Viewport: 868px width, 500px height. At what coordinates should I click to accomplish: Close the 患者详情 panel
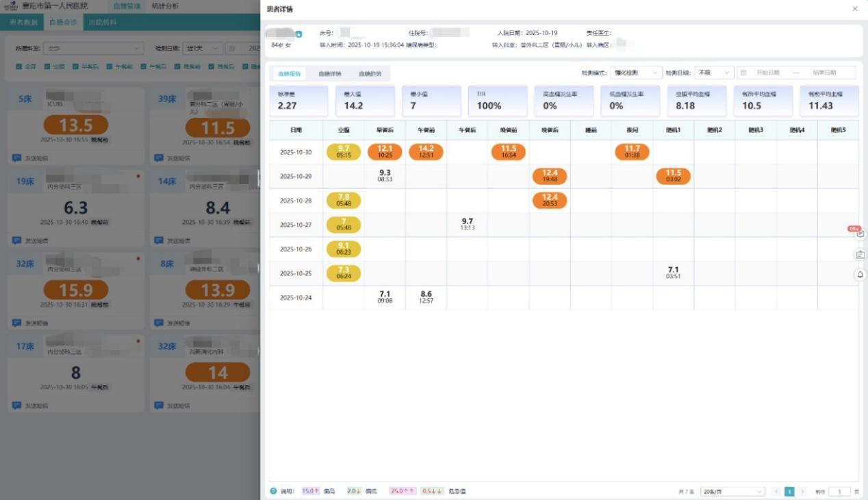(x=854, y=9)
